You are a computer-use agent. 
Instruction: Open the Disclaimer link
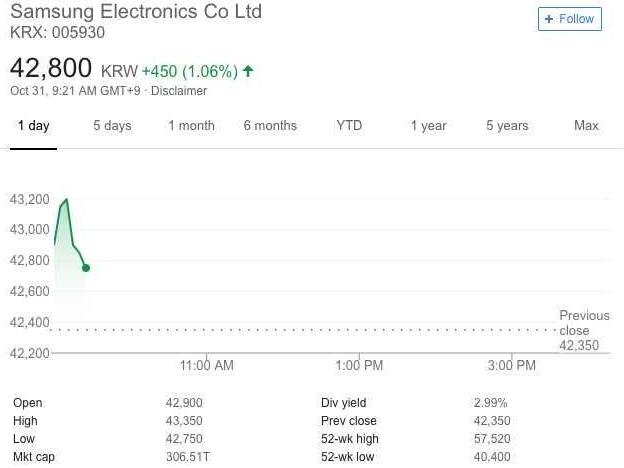180,91
